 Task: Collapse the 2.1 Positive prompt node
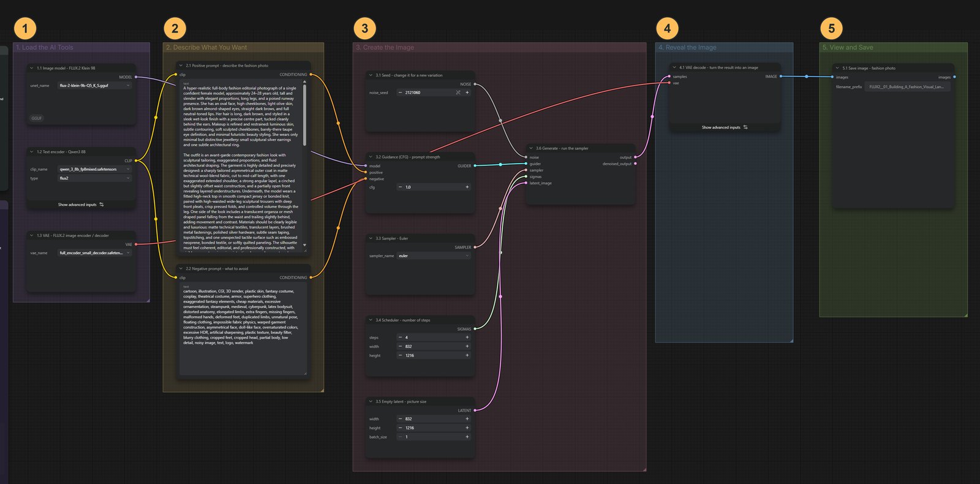pyautogui.click(x=181, y=65)
